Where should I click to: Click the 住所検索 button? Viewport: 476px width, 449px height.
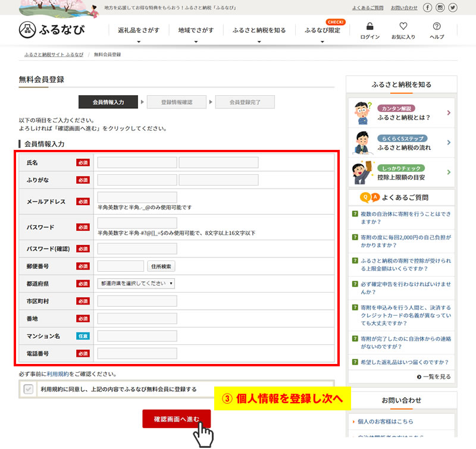click(161, 266)
